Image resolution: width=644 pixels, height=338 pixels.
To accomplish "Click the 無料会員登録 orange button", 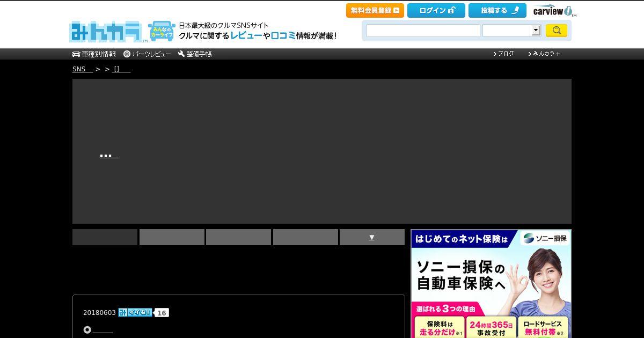I will tap(375, 11).
